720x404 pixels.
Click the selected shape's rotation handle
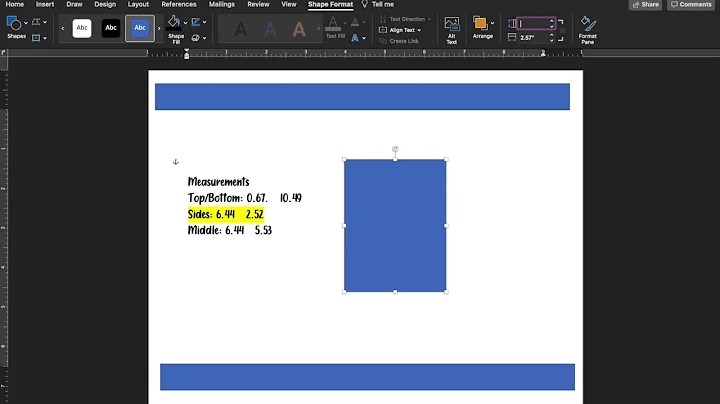395,149
